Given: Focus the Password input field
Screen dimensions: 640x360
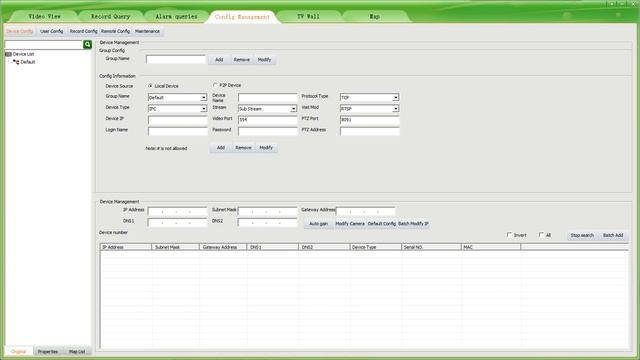Looking at the screenshot, I should [x=268, y=131].
